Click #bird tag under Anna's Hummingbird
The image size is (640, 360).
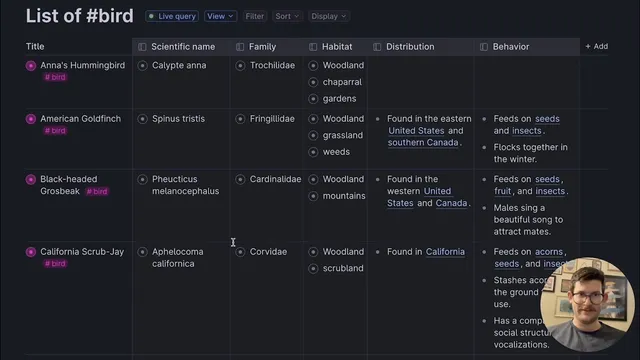point(55,77)
